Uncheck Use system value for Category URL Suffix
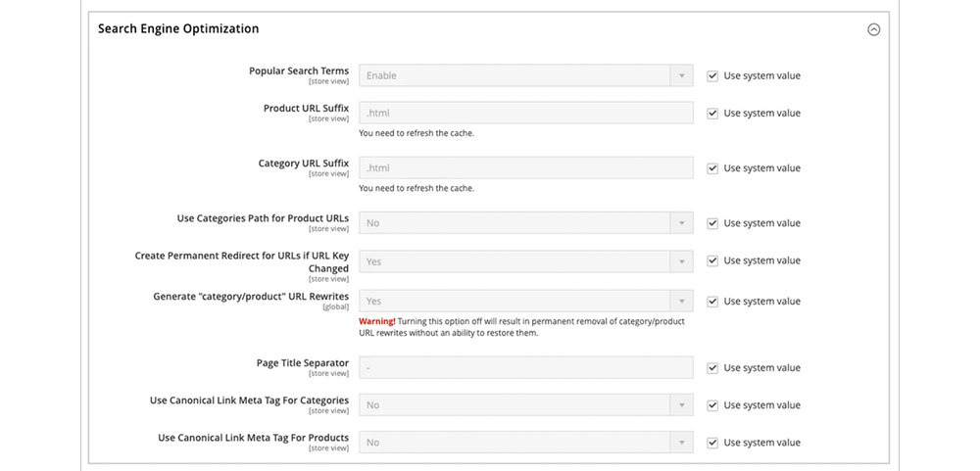Screen dimensions: 980x471 [713, 168]
